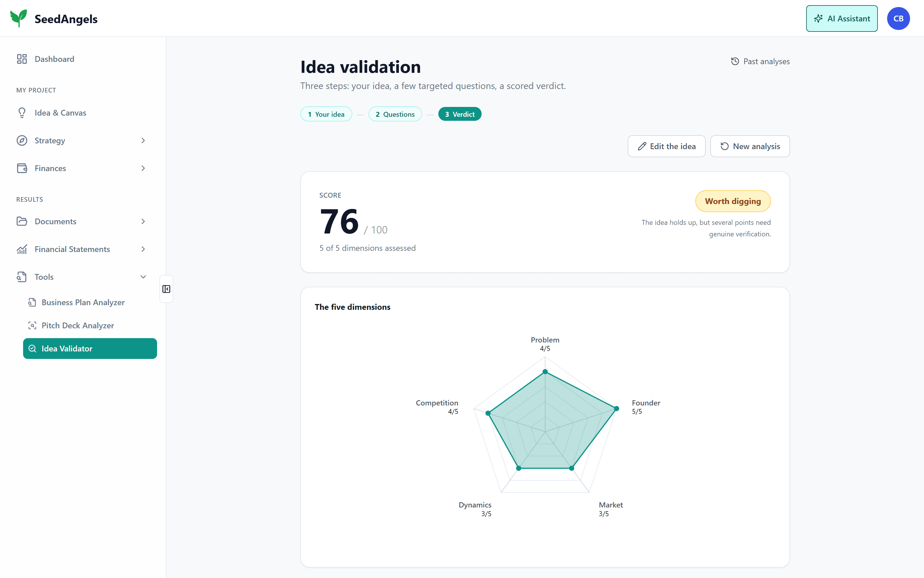This screenshot has width=924, height=578.
Task: Collapse the Tools section chevron
Action: point(143,277)
